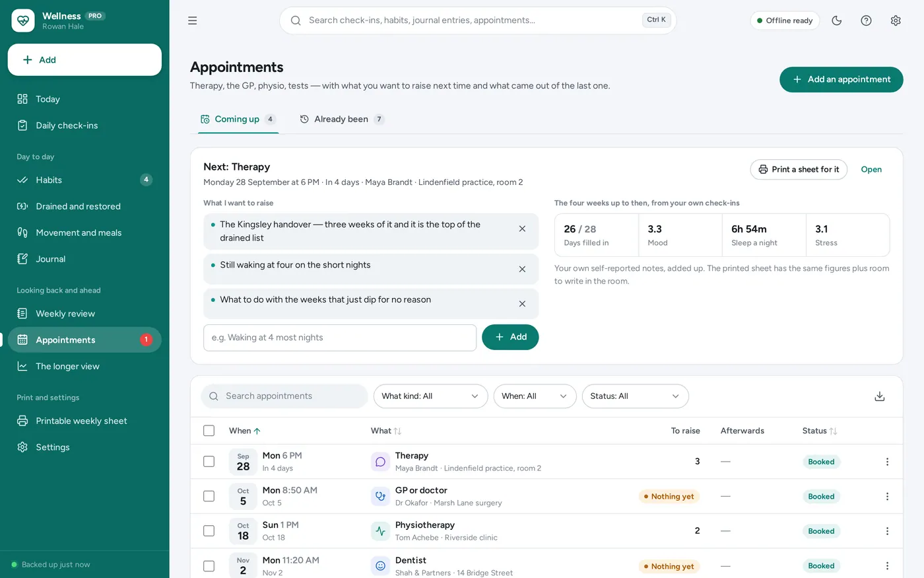Click green Add button beside raise input

coord(510,337)
